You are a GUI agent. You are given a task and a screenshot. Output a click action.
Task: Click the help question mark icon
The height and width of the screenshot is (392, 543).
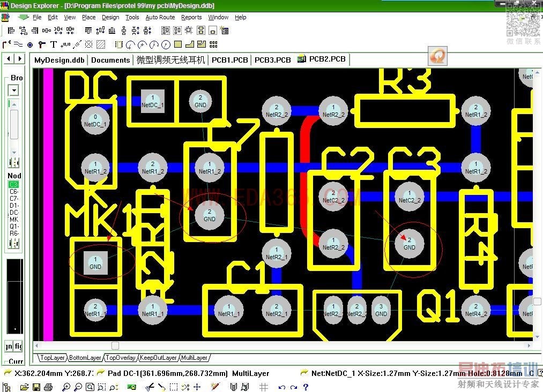306,387
